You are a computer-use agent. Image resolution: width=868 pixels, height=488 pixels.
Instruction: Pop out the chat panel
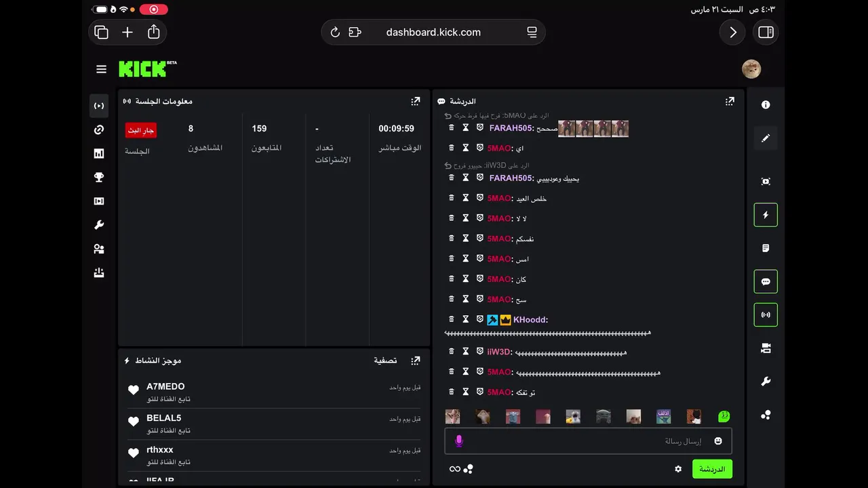tap(730, 102)
